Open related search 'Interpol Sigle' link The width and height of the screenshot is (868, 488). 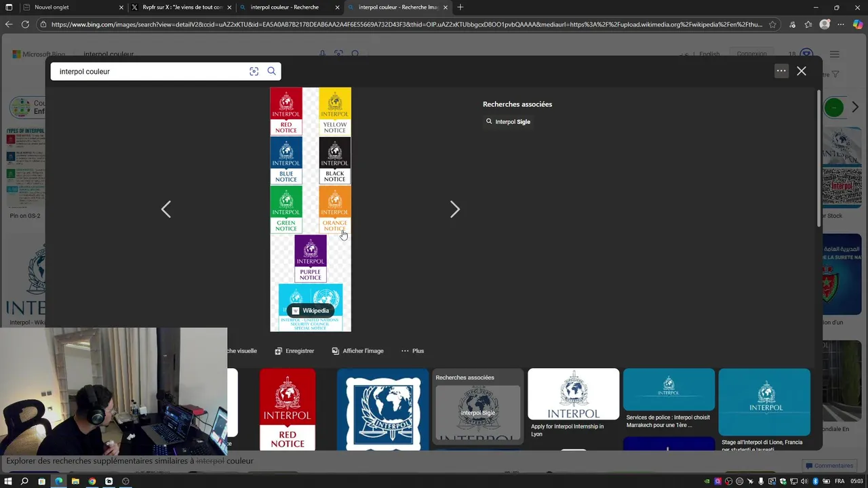[508, 122]
